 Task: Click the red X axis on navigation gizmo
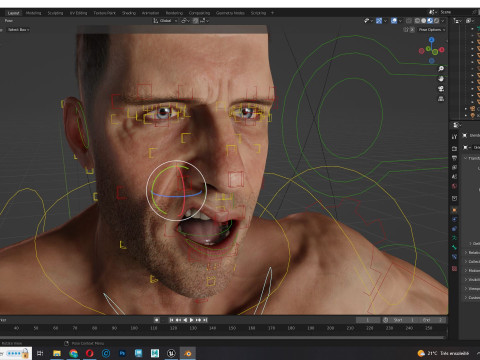click(442, 50)
